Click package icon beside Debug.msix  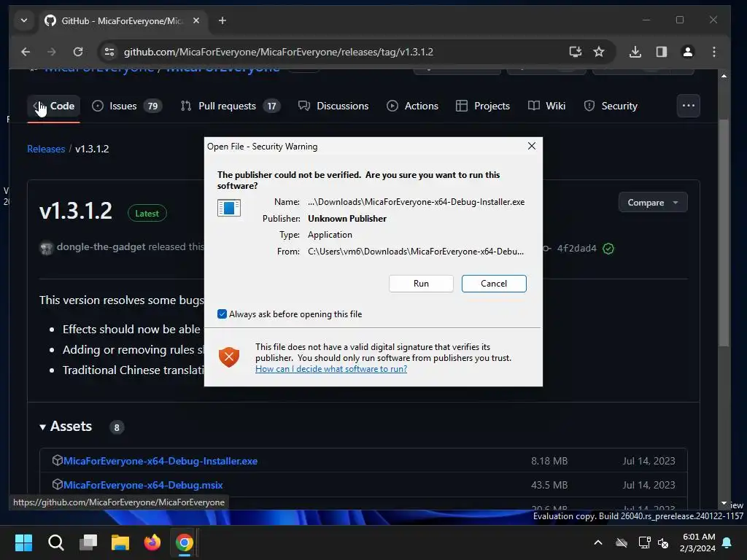[57, 484]
